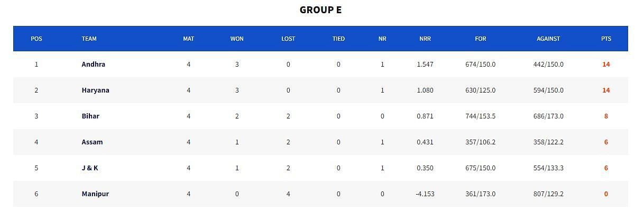Select the NRR column header
Image resolution: width=644 pixels, height=220 pixels.
coord(425,39)
